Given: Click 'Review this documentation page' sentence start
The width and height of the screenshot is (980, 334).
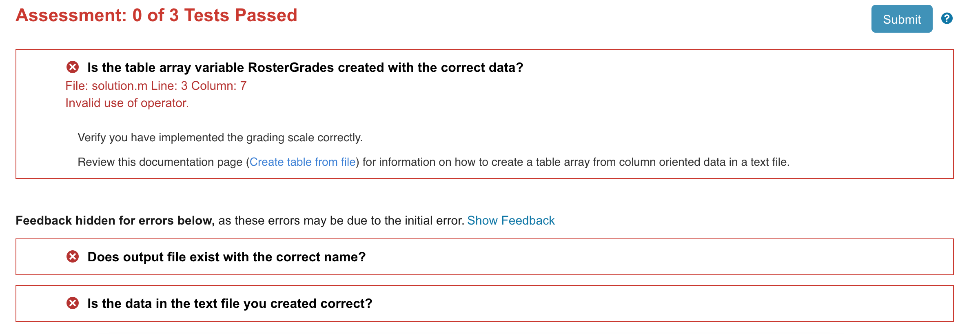Looking at the screenshot, I should click(x=161, y=162).
